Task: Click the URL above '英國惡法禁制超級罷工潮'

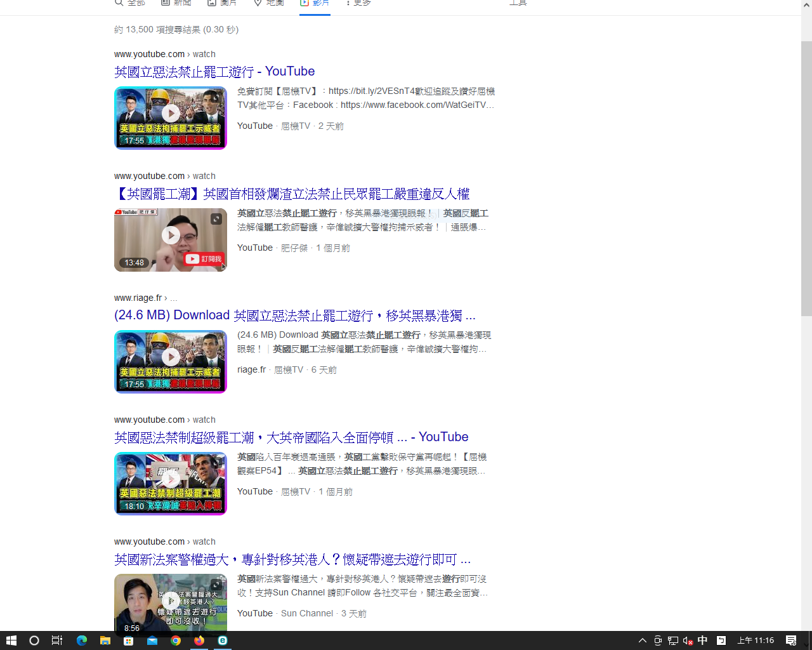Action: pyautogui.click(x=165, y=420)
